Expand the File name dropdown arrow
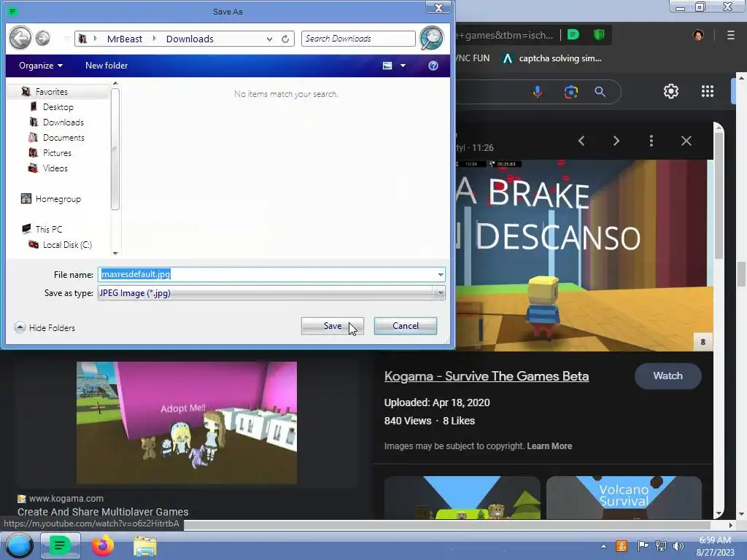 (x=441, y=274)
